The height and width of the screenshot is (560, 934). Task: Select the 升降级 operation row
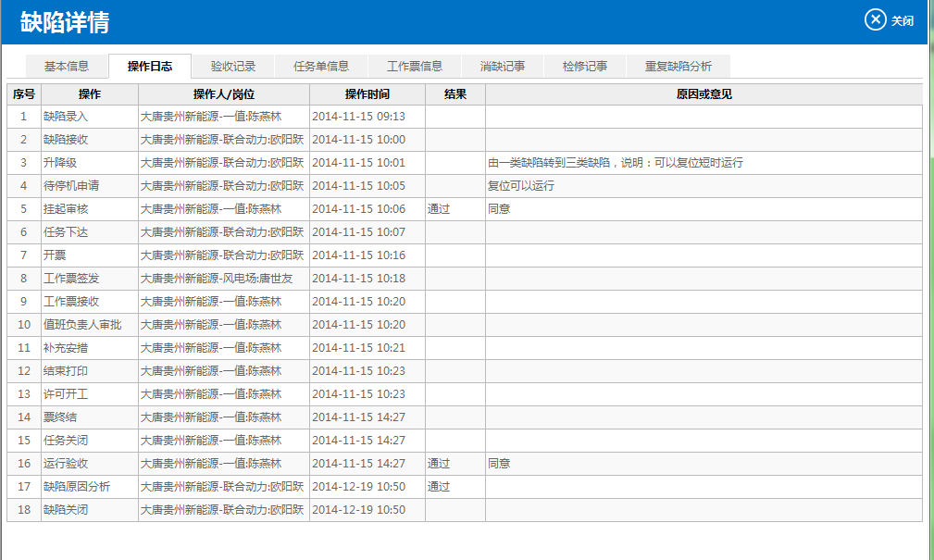(60, 163)
